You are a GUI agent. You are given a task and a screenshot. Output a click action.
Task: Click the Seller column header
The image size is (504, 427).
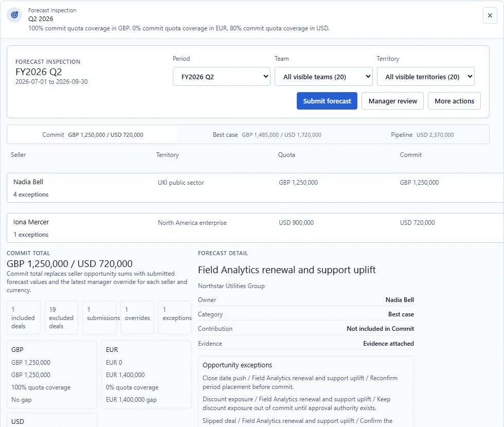coord(19,155)
